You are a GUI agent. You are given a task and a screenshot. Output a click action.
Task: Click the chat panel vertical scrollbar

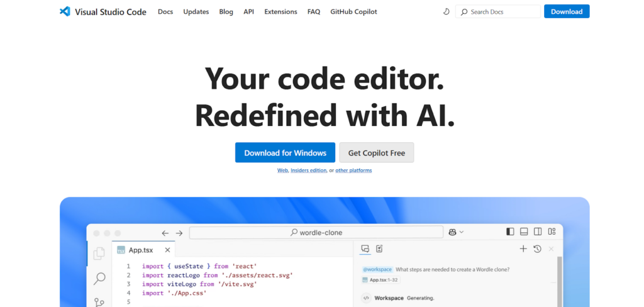coord(559,281)
